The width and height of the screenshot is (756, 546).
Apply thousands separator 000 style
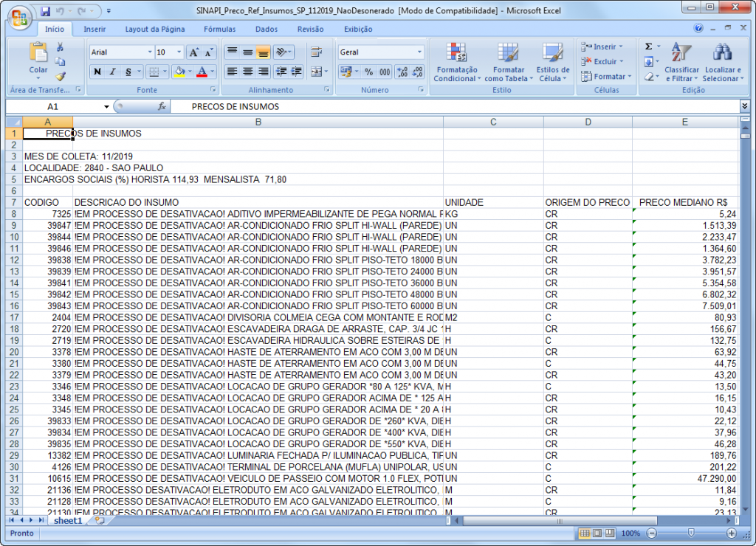point(384,72)
